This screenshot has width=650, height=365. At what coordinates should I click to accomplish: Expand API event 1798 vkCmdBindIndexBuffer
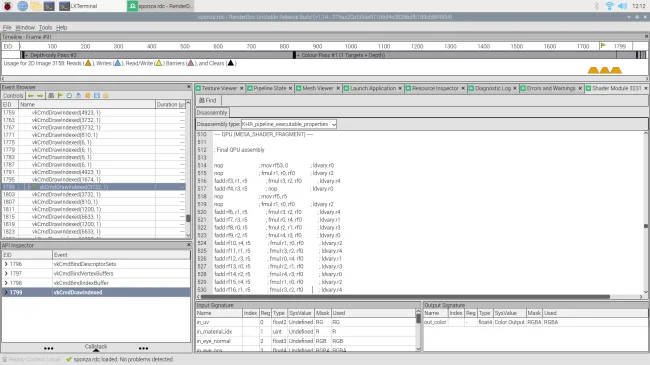[x=6, y=283]
